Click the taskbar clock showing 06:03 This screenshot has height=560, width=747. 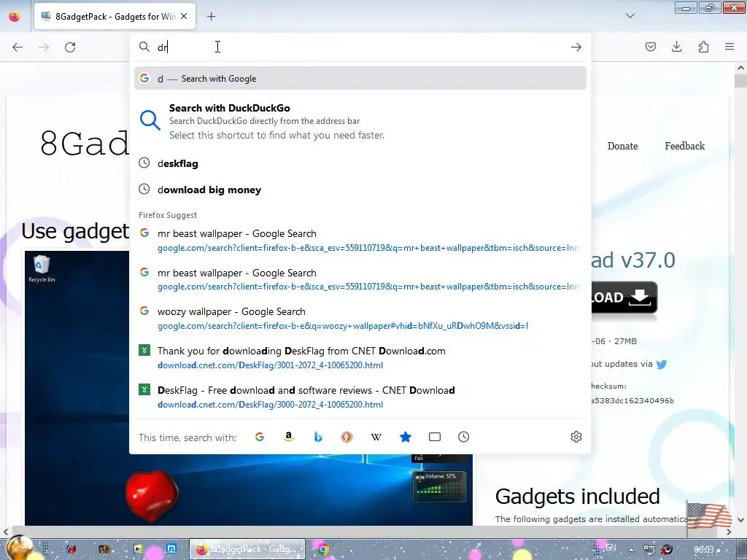[707, 550]
